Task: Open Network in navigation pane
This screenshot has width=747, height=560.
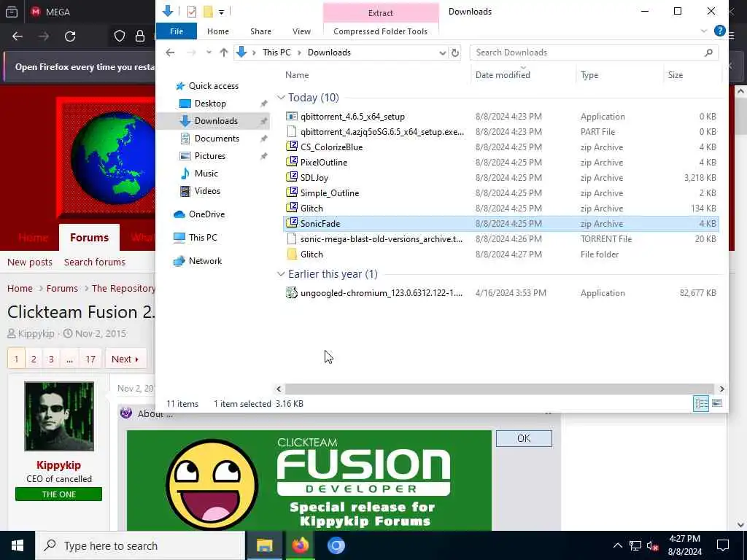Action: coord(205,261)
